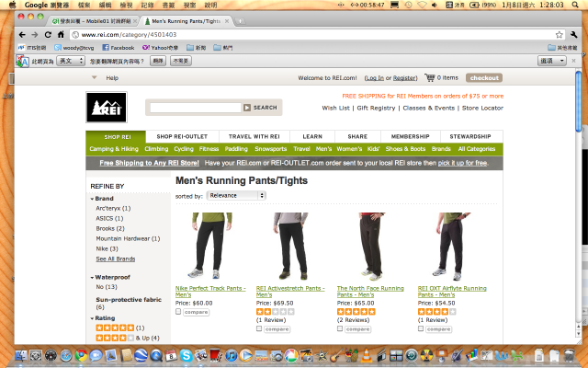
Task: Open the Nike Perfect Track Pants thumbnail
Action: [211, 246]
